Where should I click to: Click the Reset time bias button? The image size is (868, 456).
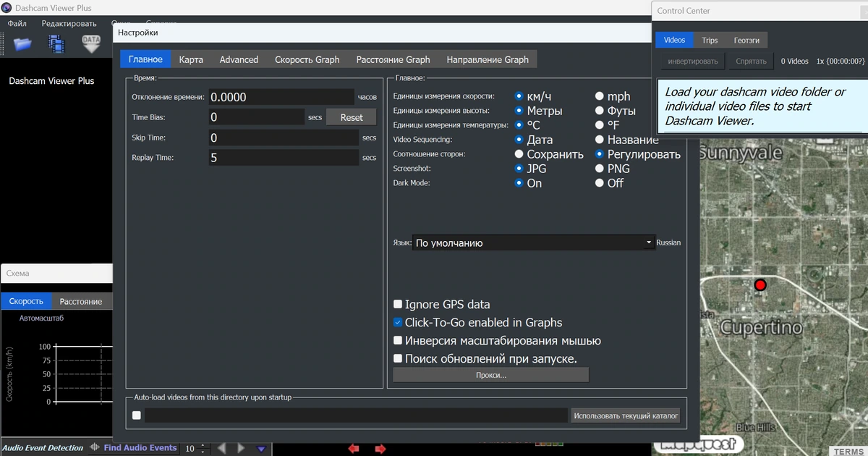click(x=352, y=117)
